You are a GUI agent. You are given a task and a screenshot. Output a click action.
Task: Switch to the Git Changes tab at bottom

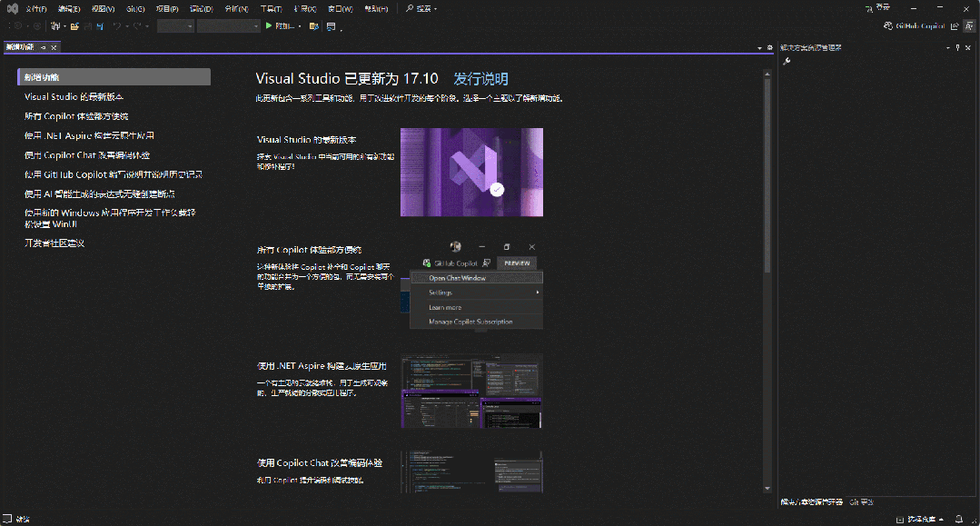tap(861, 502)
